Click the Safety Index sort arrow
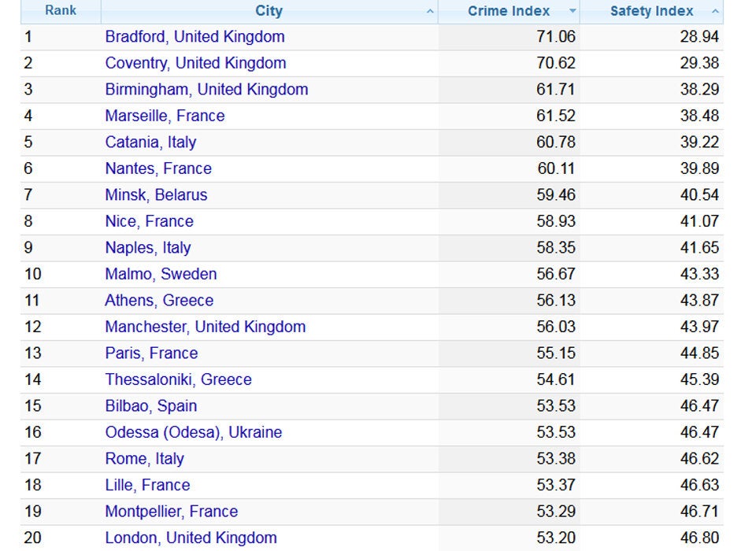756x551 pixels. (x=715, y=12)
